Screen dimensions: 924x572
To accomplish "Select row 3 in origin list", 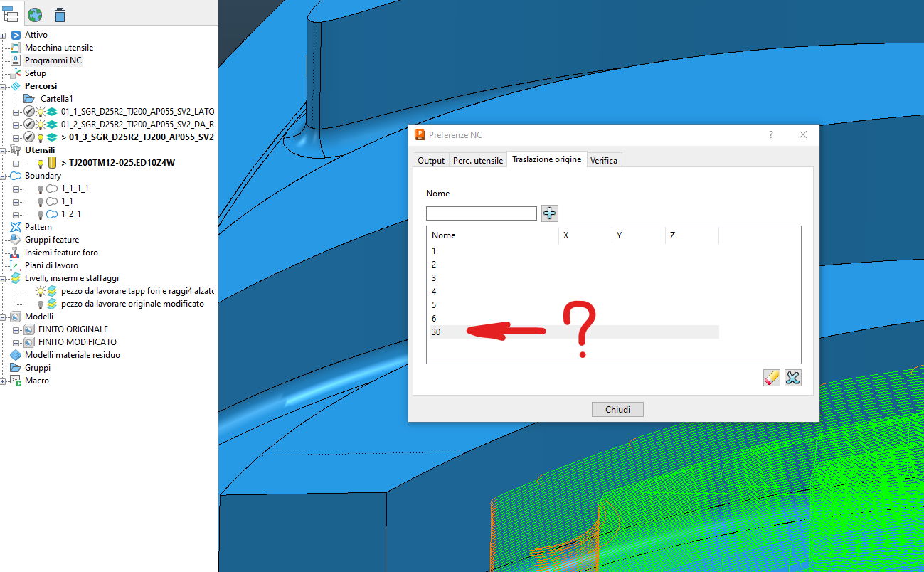I will [x=573, y=278].
